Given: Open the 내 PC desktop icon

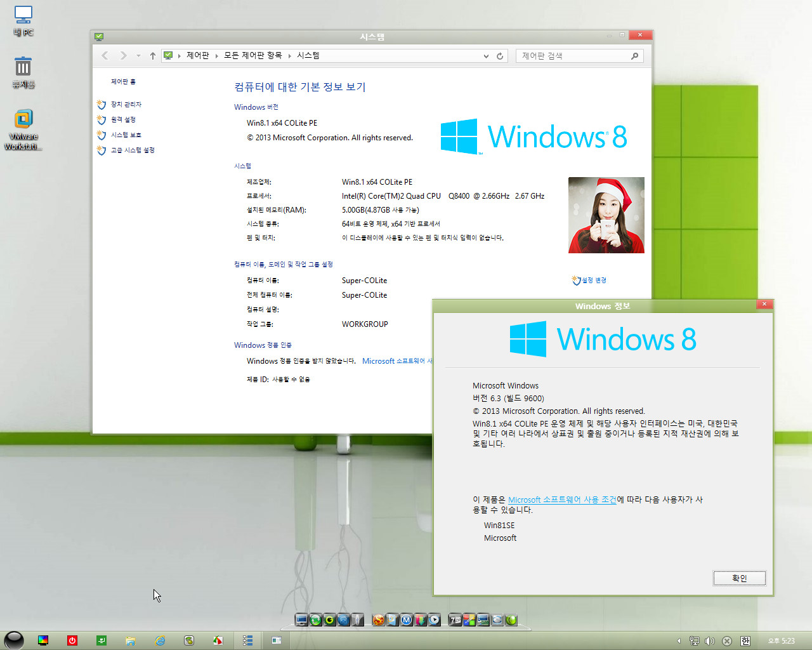Looking at the screenshot, I should [23, 21].
